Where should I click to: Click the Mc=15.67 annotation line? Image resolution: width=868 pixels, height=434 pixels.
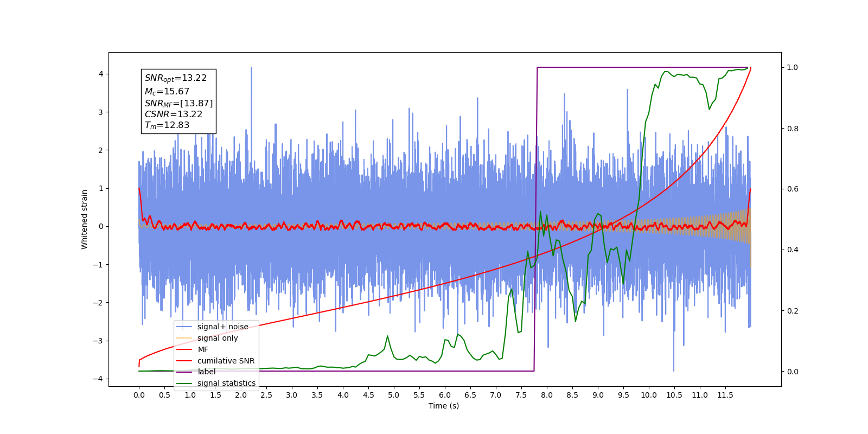pos(167,92)
